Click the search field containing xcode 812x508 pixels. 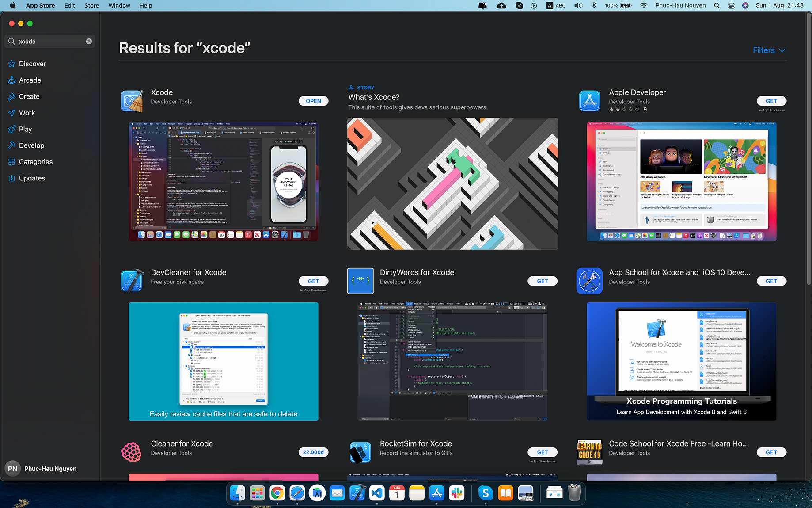(49, 41)
